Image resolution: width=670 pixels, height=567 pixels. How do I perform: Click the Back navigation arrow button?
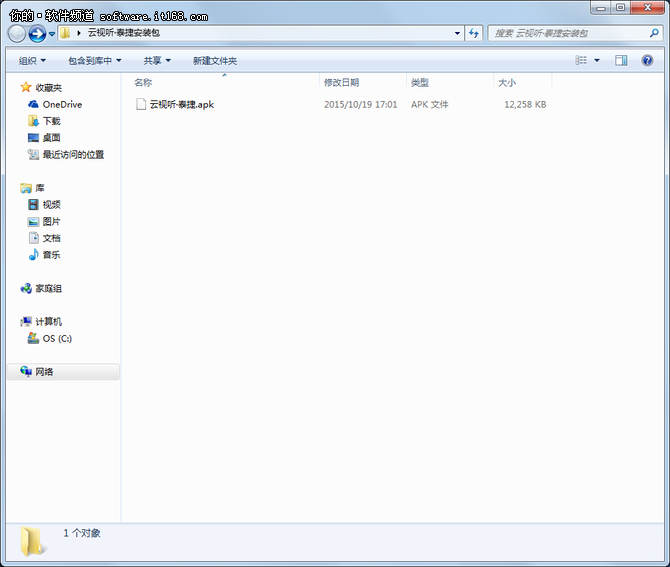coord(17,33)
